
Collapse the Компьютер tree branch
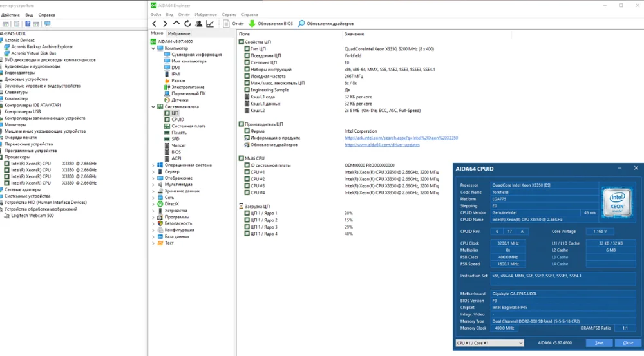[x=153, y=48]
